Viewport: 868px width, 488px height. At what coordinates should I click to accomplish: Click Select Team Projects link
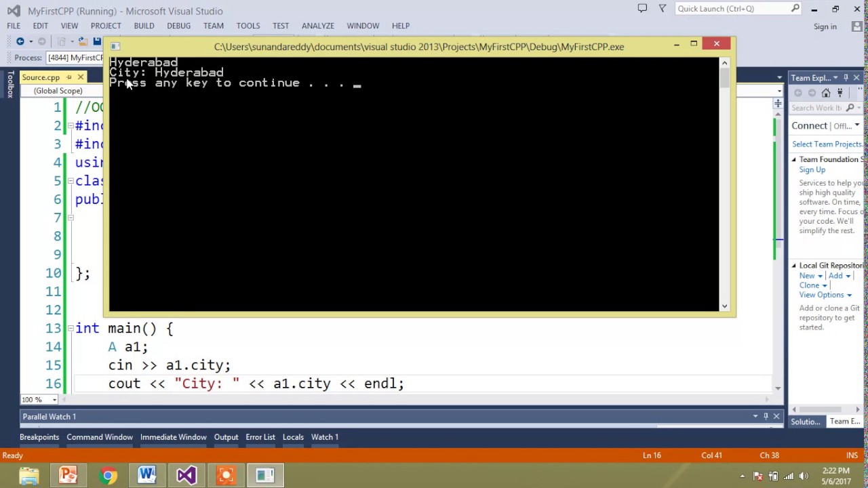click(827, 144)
